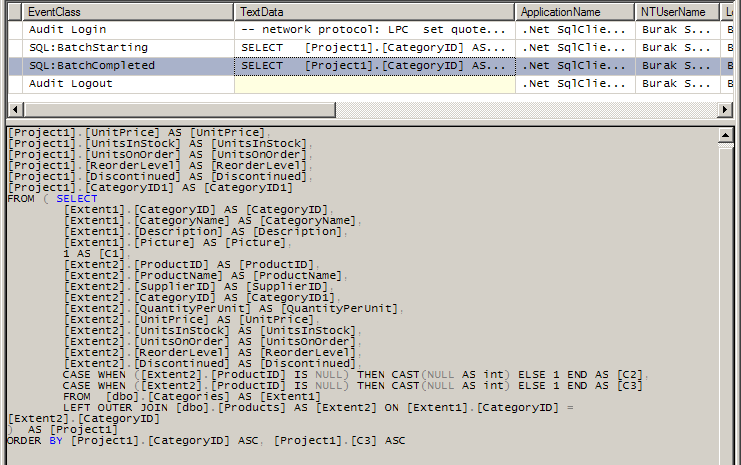Click the FROM ( SELECT line in query text
Screen dimensions: 741x465
click(52, 198)
